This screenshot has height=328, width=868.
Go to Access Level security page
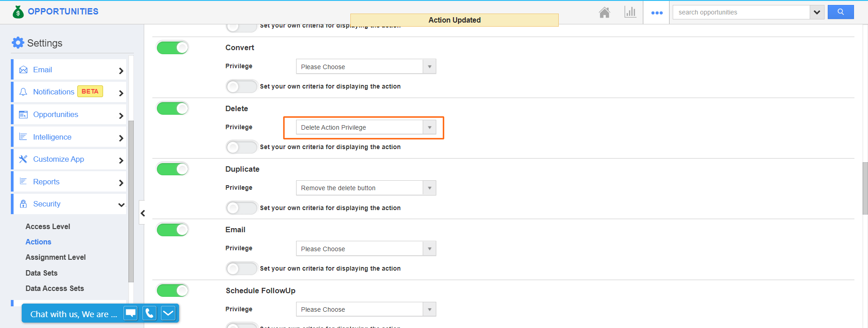pyautogui.click(x=47, y=226)
